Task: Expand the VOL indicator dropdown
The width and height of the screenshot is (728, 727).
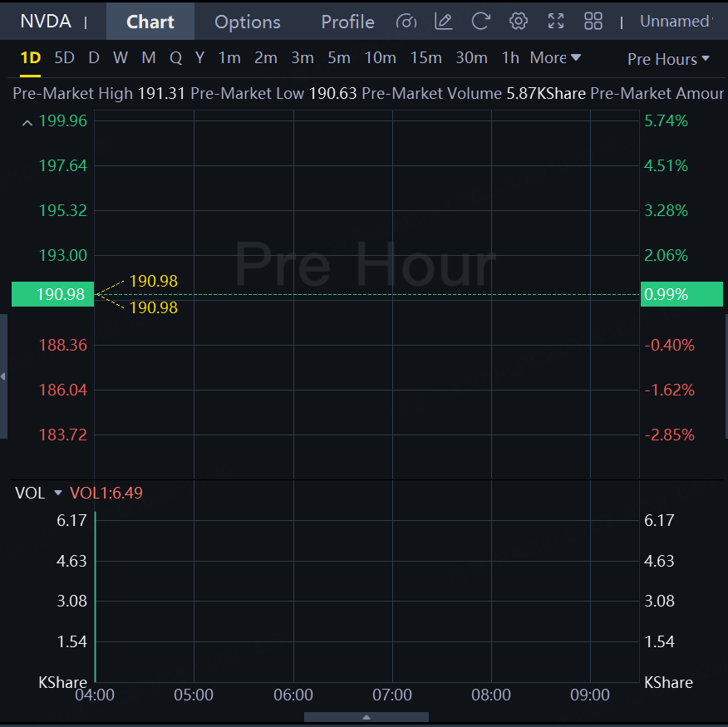Action: pos(58,494)
